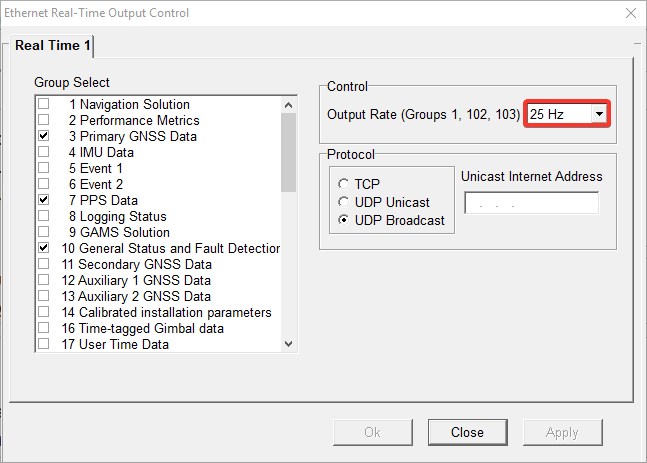Click the Group Select scrollbar thumb
This screenshot has height=463, width=647.
pyautogui.click(x=289, y=150)
